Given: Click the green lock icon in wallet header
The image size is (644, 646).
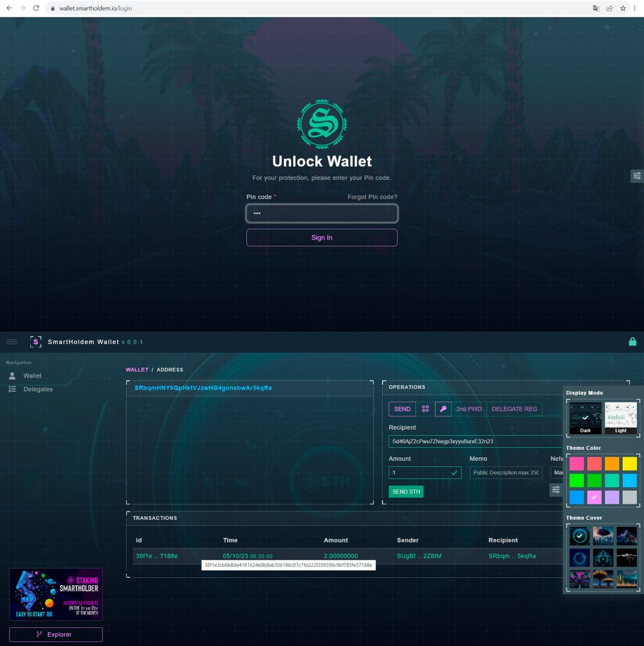Looking at the screenshot, I should (x=632, y=342).
